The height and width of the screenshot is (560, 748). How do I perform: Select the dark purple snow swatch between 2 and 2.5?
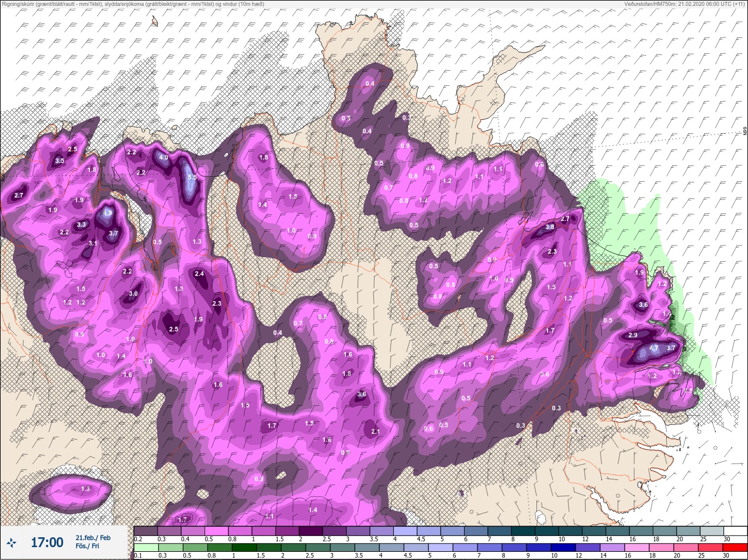[311, 531]
